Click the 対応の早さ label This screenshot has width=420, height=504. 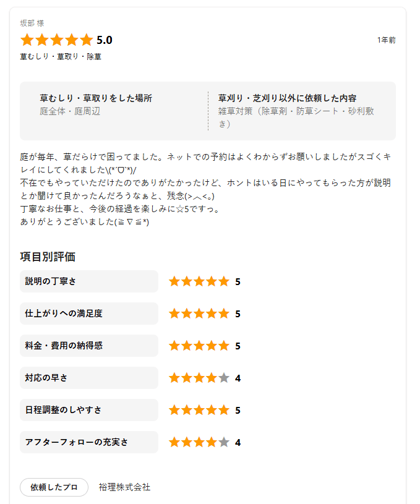pos(46,378)
